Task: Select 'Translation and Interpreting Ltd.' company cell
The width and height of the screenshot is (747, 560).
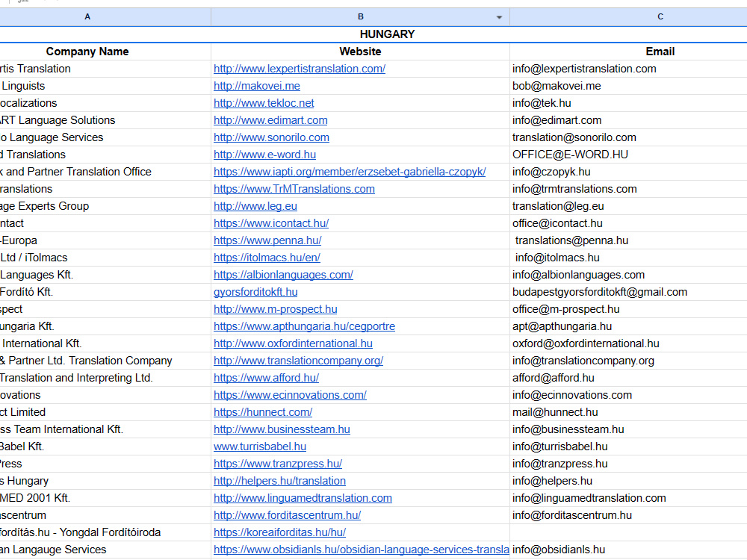Action: point(105,378)
